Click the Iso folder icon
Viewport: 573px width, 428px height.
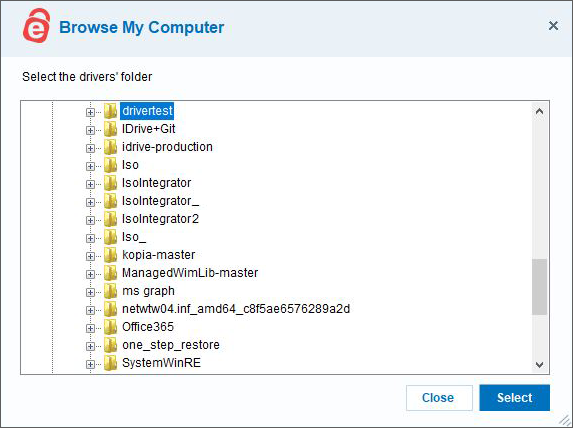coord(110,165)
